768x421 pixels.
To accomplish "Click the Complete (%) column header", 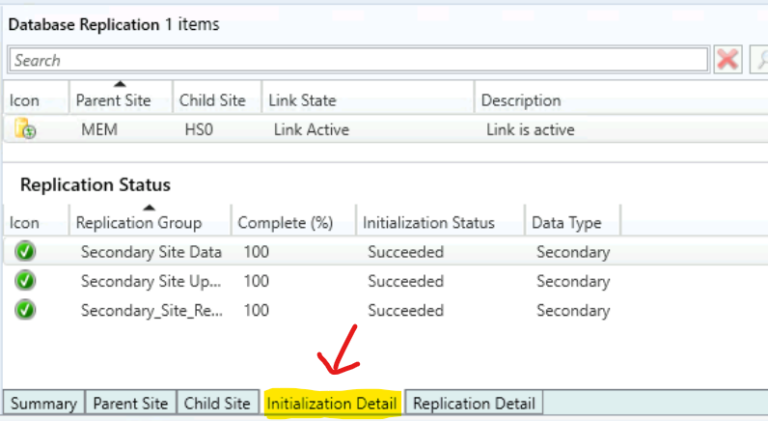I will pos(283,223).
